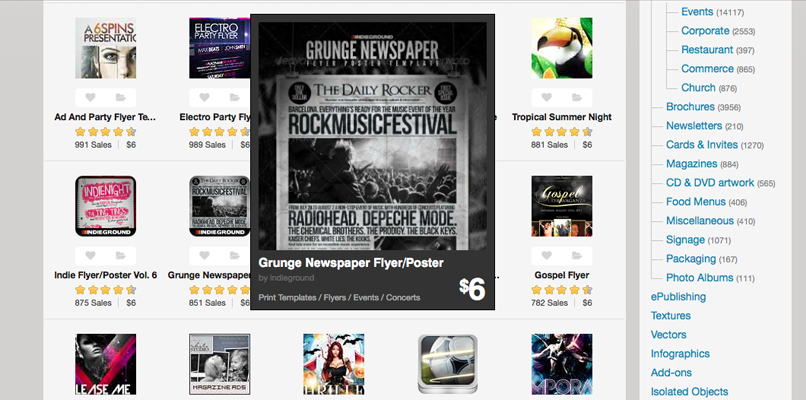
Task: Open the Magazine Ads thumbnail
Action: (219, 365)
